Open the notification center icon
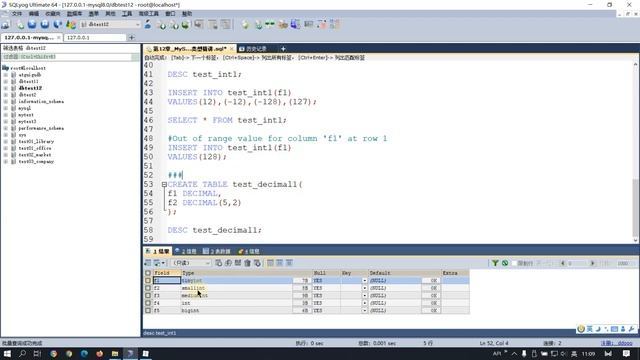 click(x=626, y=354)
